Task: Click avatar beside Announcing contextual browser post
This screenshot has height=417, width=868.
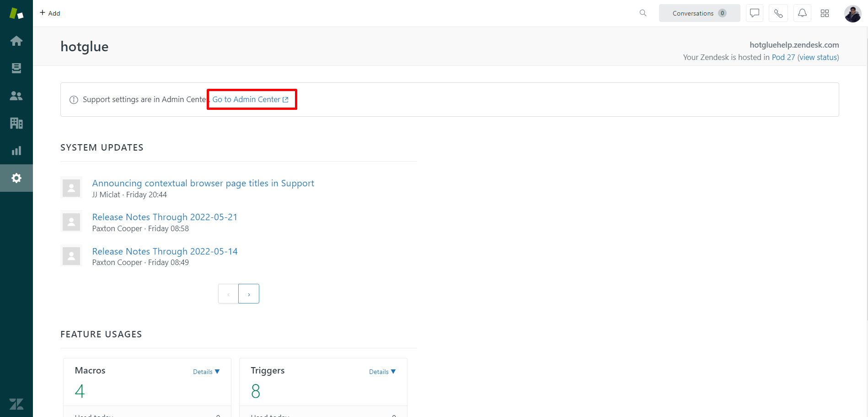Action: (x=71, y=188)
